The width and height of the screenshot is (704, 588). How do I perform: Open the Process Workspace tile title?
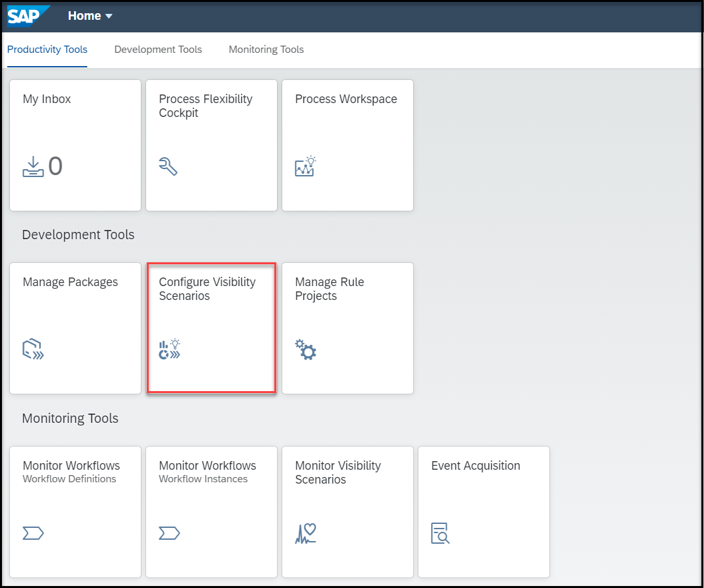(346, 98)
